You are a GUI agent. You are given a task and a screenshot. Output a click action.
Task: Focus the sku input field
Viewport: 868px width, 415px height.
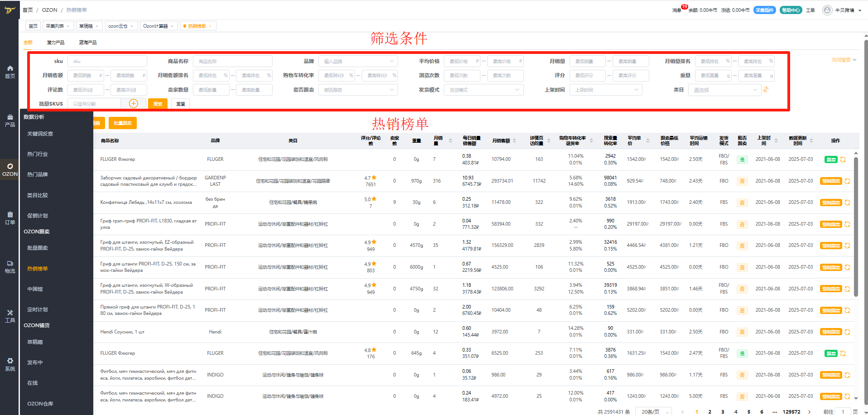coord(107,61)
